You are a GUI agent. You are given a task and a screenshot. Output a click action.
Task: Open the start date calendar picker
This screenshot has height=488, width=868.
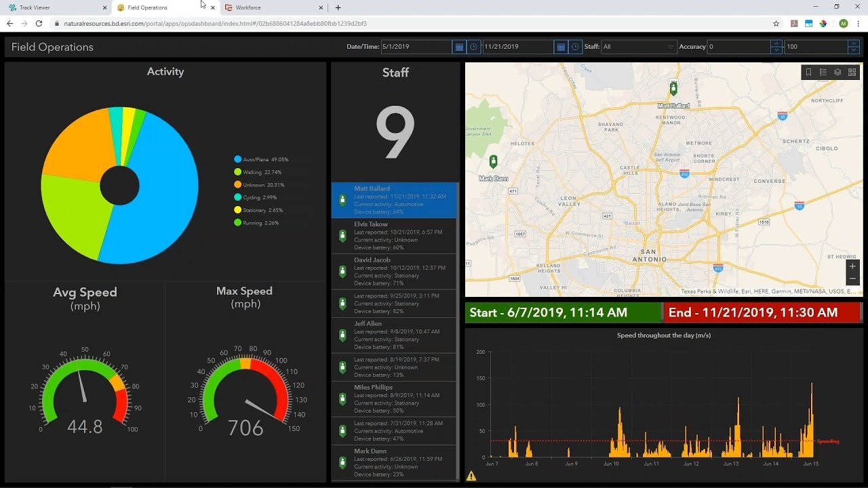(459, 47)
